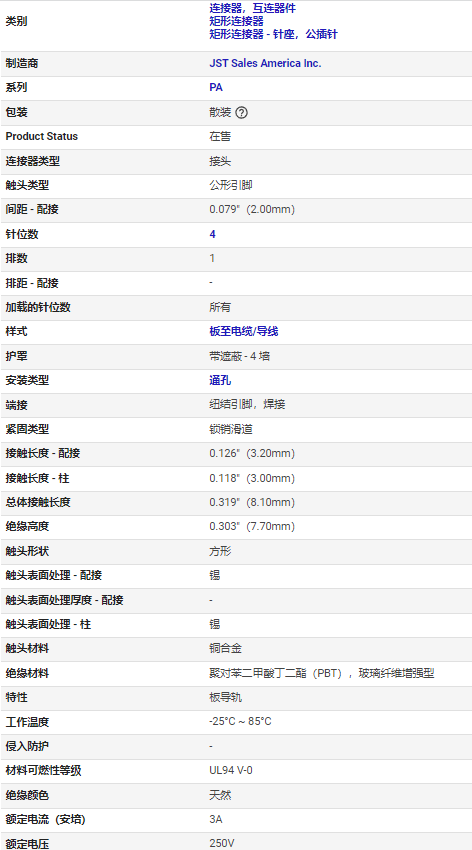Click the 250V rated voltage value
This screenshot has height=850, width=472.
222,843
